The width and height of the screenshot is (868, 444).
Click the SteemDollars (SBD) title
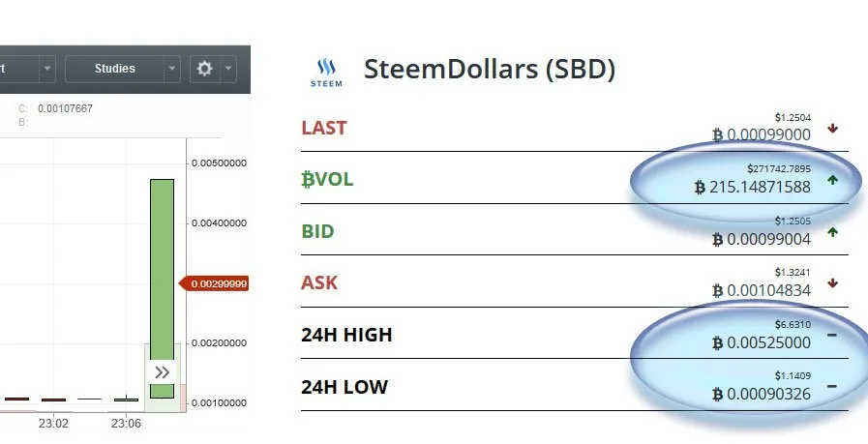click(490, 70)
